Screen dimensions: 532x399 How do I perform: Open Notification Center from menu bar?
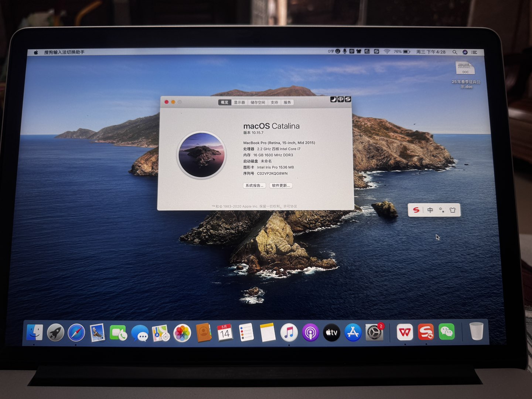[474, 52]
